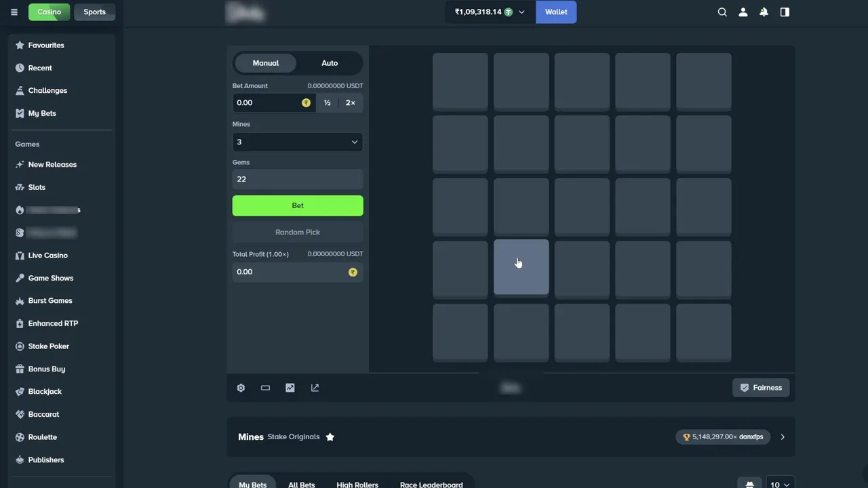868x488 pixels.
Task: Switch to the High Rollers tab
Action: pos(357,483)
